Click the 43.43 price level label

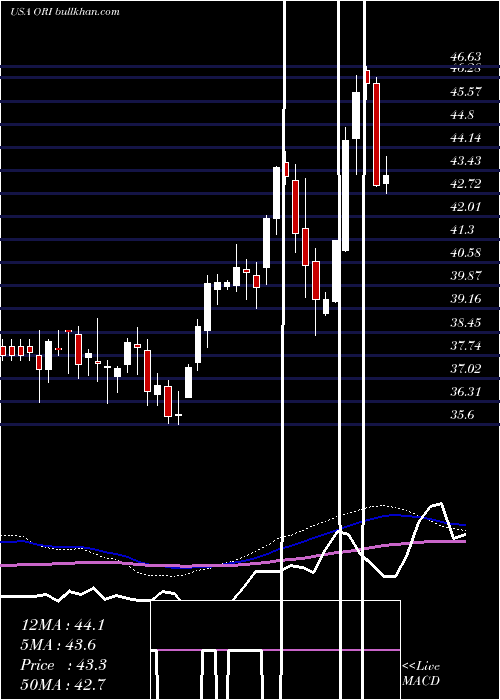pyautogui.click(x=466, y=161)
